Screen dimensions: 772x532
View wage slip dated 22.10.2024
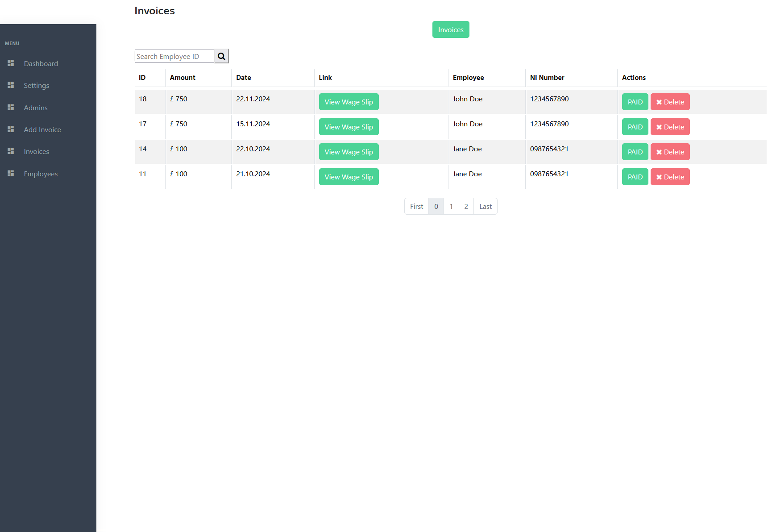(x=349, y=152)
